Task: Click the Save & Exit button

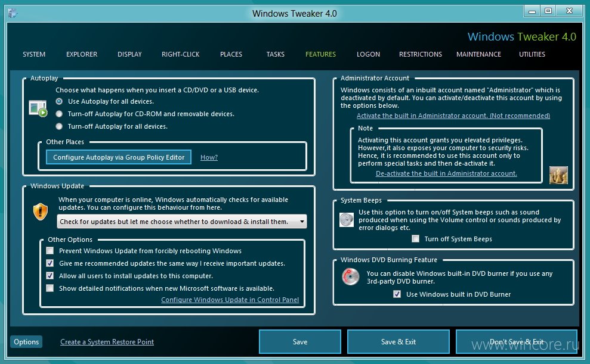Action: pos(398,342)
